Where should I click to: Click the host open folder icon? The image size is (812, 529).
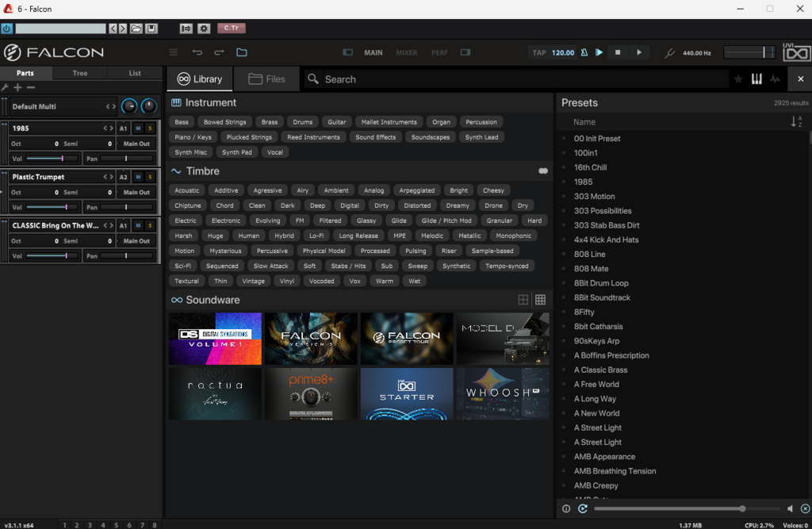(x=136, y=29)
